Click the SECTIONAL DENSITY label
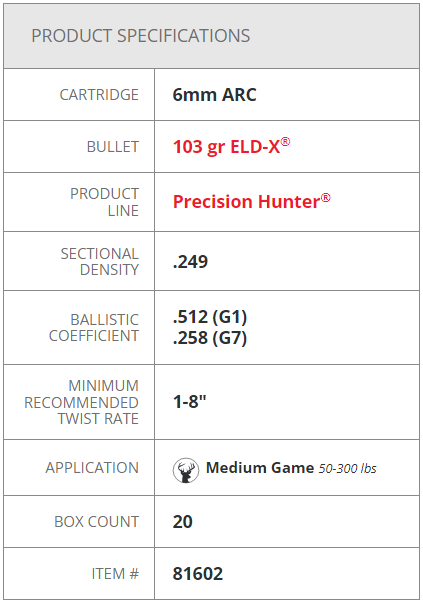This screenshot has width=423, height=603. click(100, 262)
